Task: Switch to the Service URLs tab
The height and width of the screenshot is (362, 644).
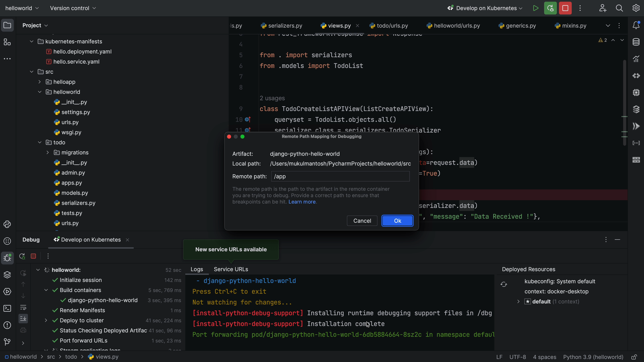Action: (x=231, y=269)
